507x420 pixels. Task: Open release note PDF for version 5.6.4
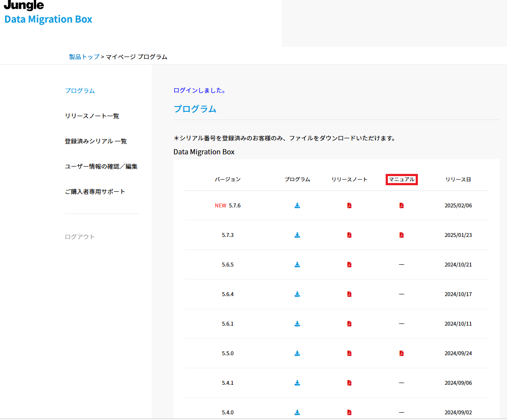[x=349, y=294]
